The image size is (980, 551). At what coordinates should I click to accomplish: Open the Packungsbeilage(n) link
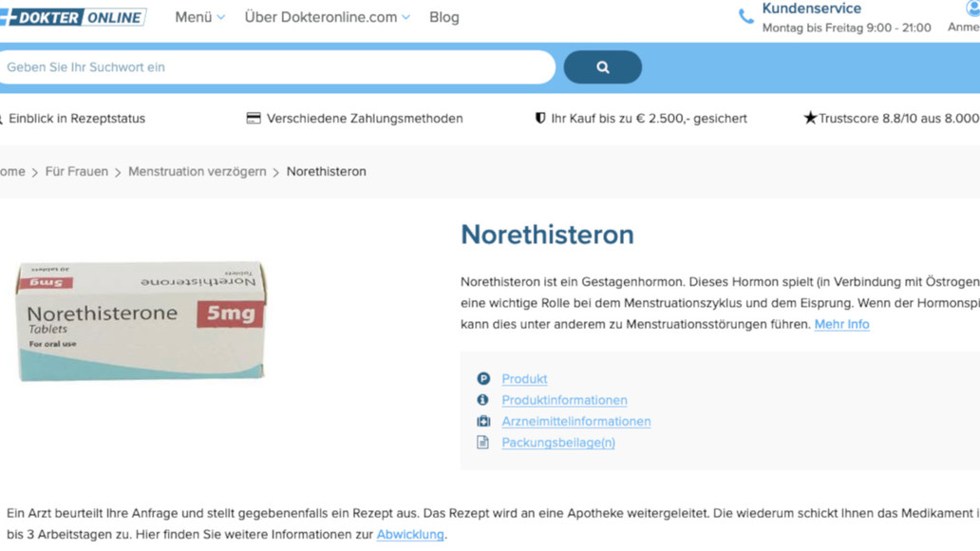pyautogui.click(x=557, y=443)
